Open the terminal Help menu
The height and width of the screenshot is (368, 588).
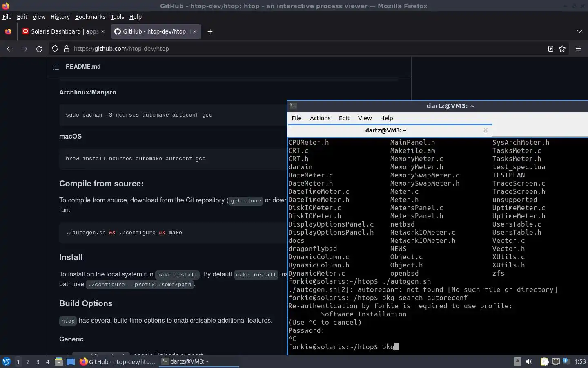click(386, 118)
